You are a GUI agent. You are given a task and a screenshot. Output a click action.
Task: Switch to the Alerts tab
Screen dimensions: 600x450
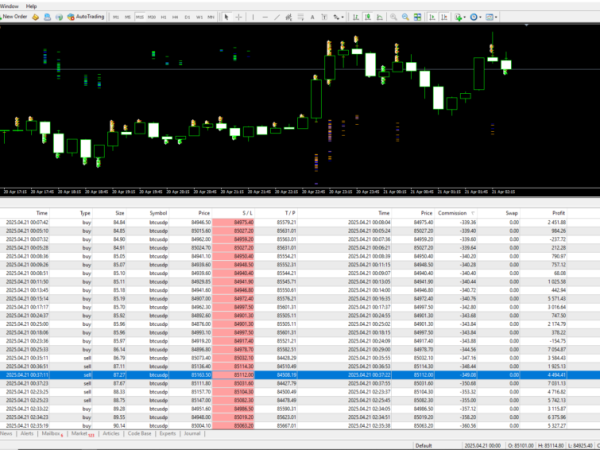click(28, 434)
